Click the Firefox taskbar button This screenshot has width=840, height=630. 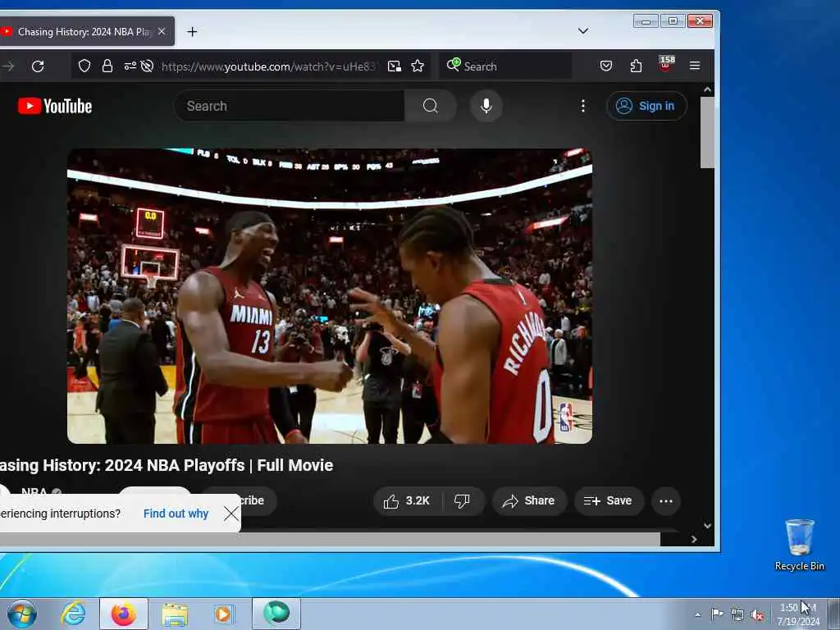tap(124, 614)
